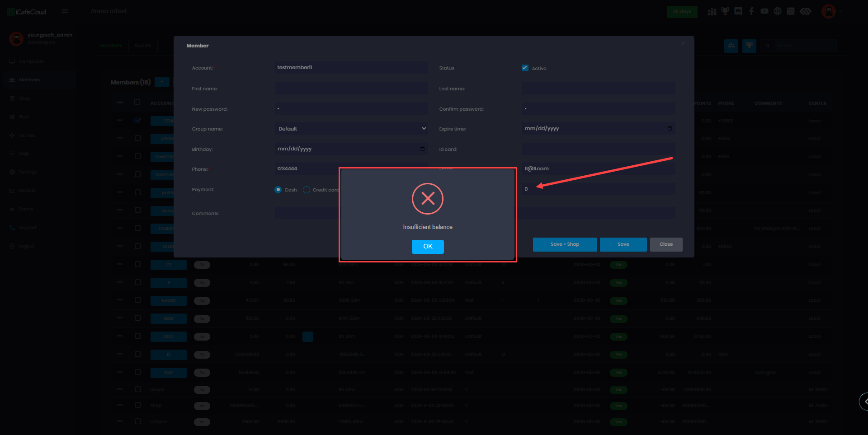Screen dimensions: 868x435
Task: Expand the user avatar dropdown arrow
Action: (841, 12)
